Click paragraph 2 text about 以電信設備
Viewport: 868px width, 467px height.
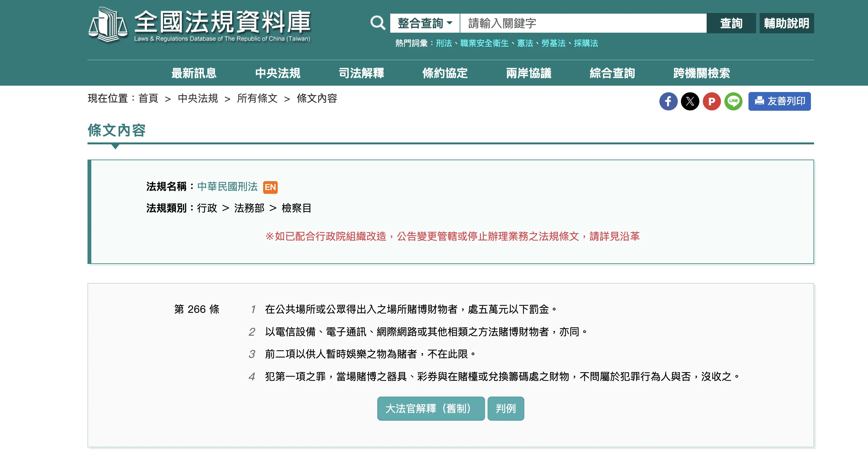tap(426, 332)
